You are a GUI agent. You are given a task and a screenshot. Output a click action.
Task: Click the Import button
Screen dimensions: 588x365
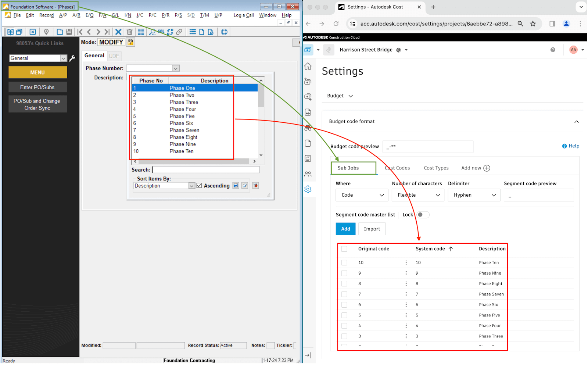pos(372,229)
